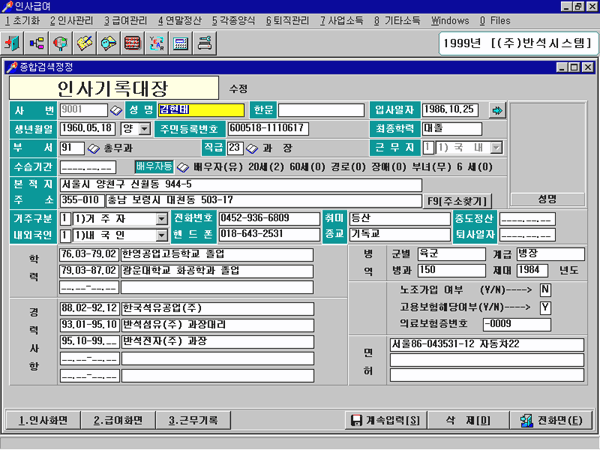Click the 배우자동 spouse toggle button
Image resolution: width=600 pixels, height=450 pixels.
pos(155,166)
